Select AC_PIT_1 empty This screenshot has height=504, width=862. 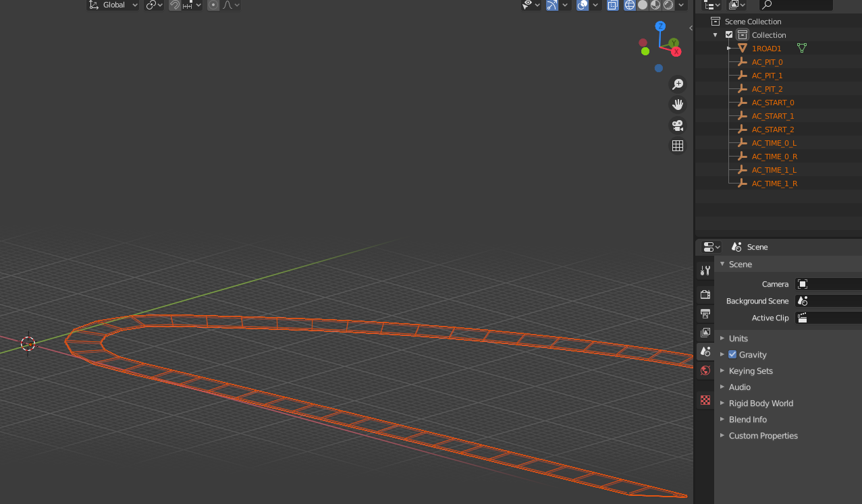[x=767, y=76]
